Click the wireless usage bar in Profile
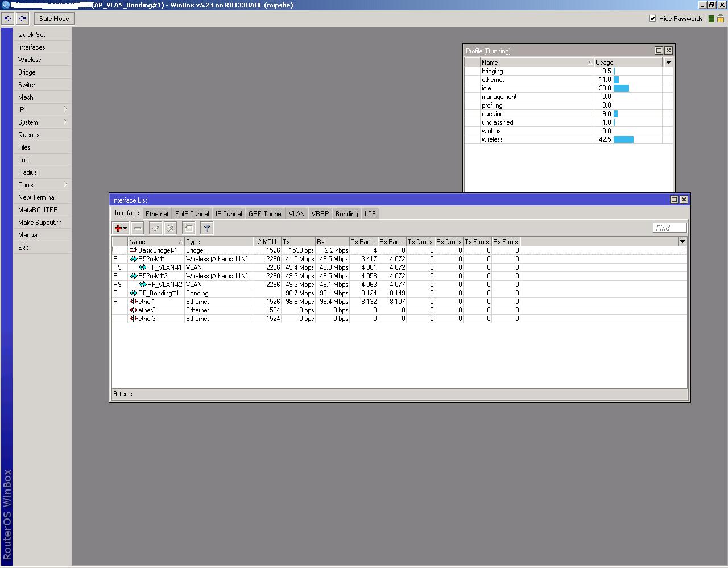Viewport: 728px width, 568px height. tap(623, 139)
